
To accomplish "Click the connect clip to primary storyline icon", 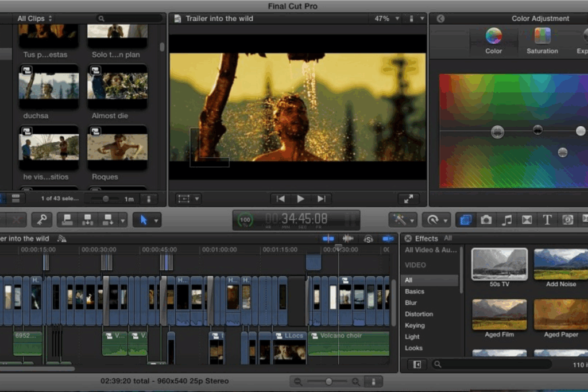I will 68,220.
